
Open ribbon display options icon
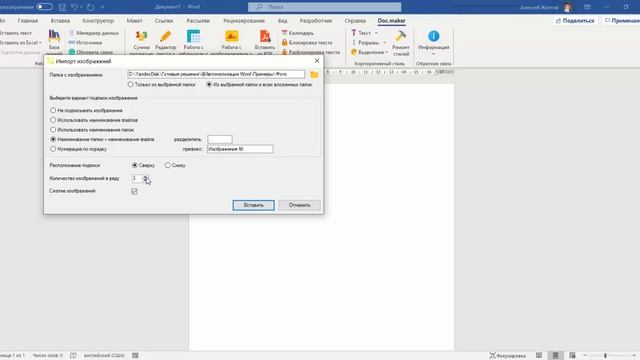(x=587, y=7)
